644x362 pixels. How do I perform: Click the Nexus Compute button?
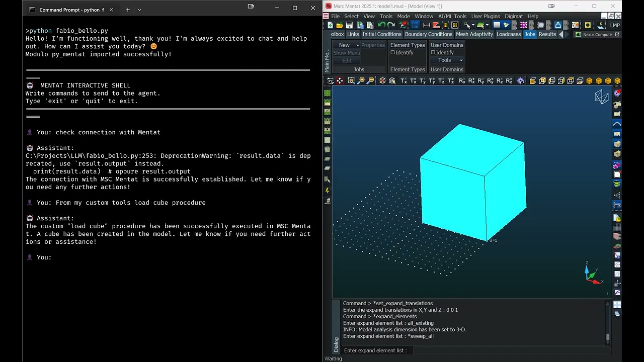[x=597, y=34]
